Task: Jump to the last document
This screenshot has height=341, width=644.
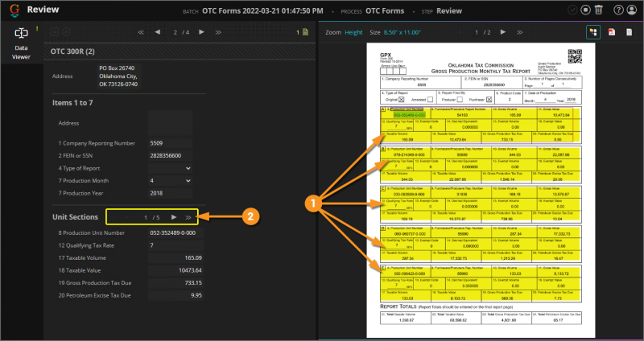Action: 220,32
